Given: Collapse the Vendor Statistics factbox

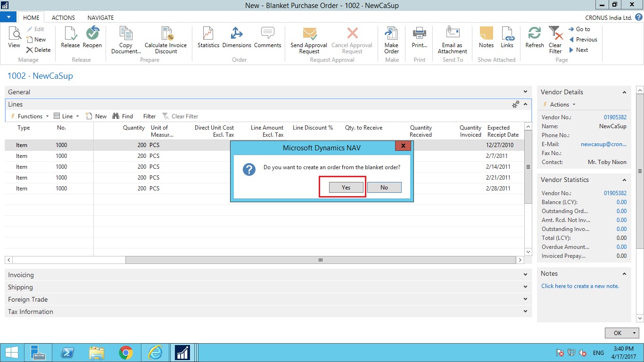Looking at the screenshot, I should point(624,180).
